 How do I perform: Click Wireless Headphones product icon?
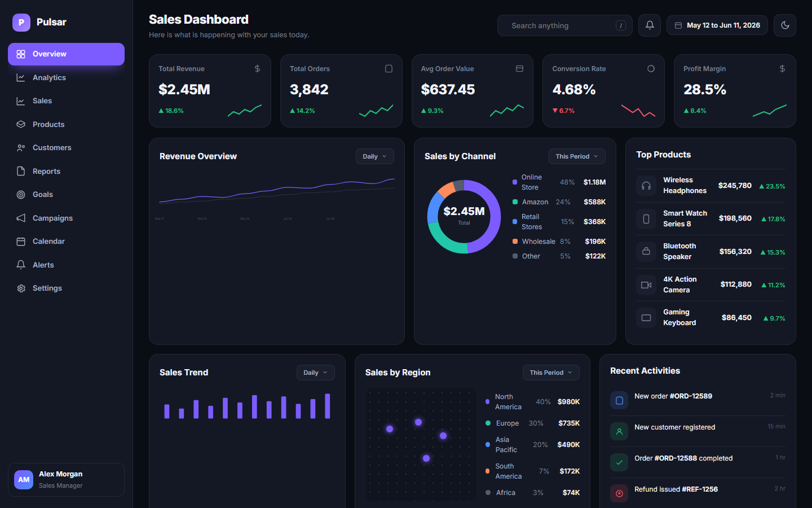(x=646, y=186)
